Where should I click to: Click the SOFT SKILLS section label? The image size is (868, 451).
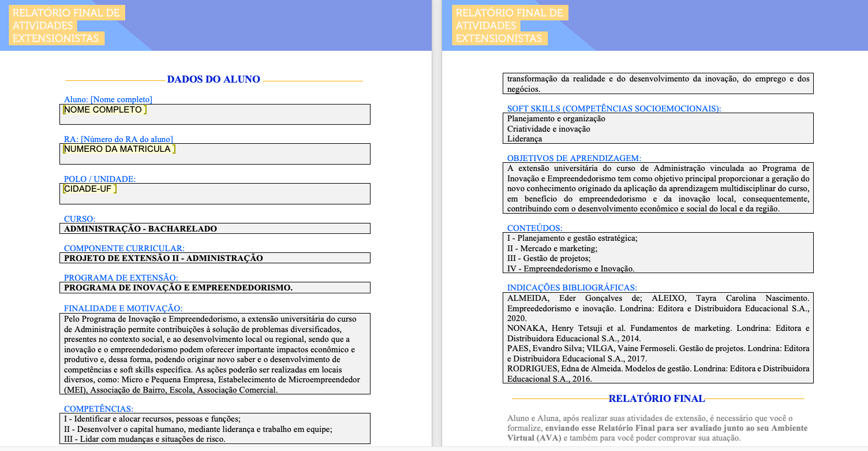(614, 109)
